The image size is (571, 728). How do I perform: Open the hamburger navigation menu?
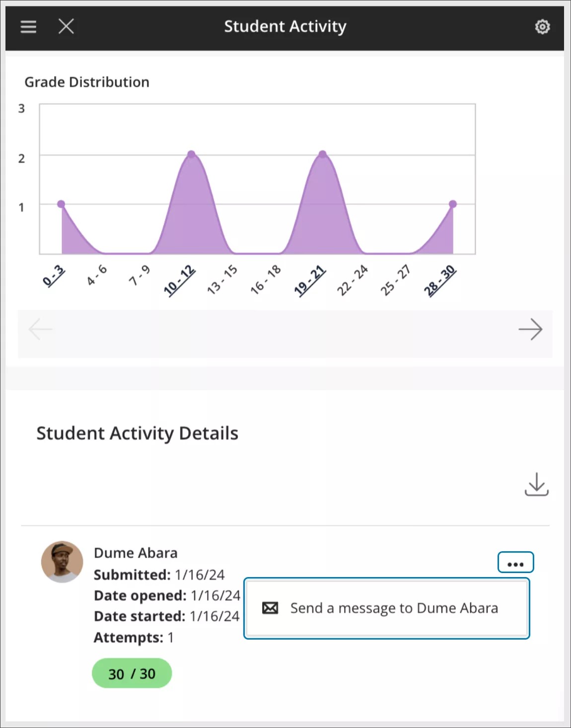pos(28,27)
